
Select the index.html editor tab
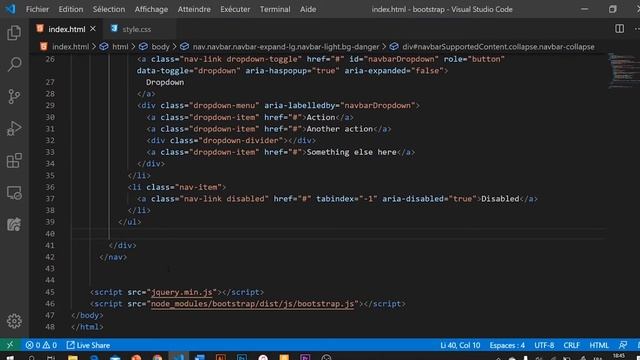[x=67, y=29]
